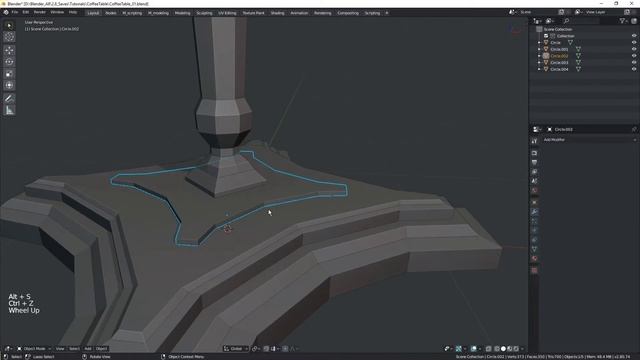The width and height of the screenshot is (640, 360).
Task: Toggle visibility of Circle.003
Action: point(634,62)
